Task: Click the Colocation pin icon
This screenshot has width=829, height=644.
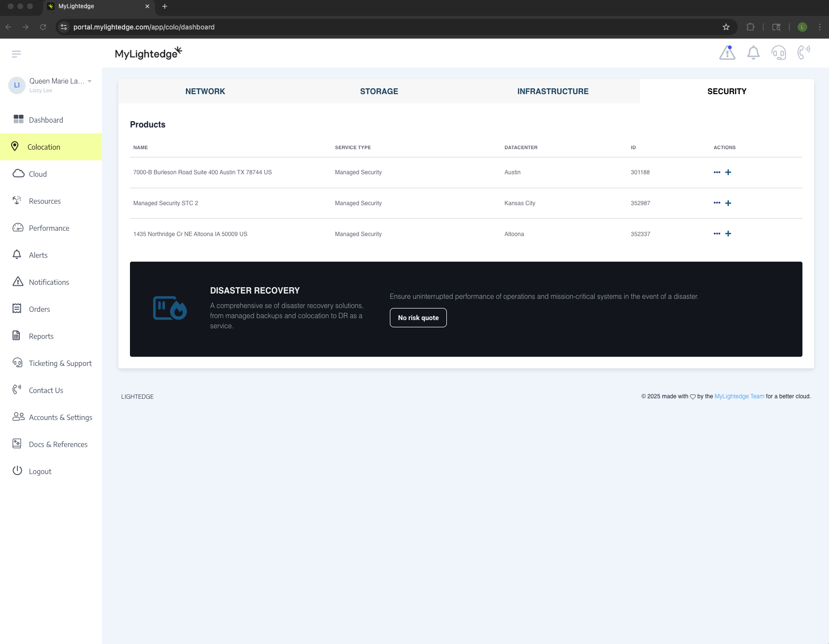Action: click(15, 146)
